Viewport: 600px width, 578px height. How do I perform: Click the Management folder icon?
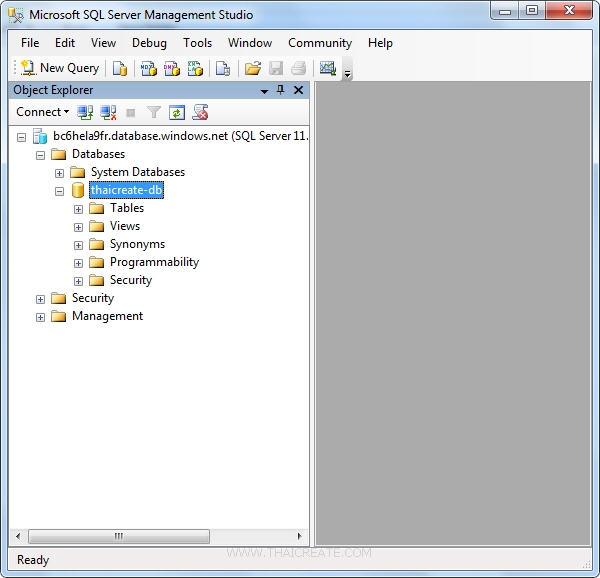pos(59,316)
